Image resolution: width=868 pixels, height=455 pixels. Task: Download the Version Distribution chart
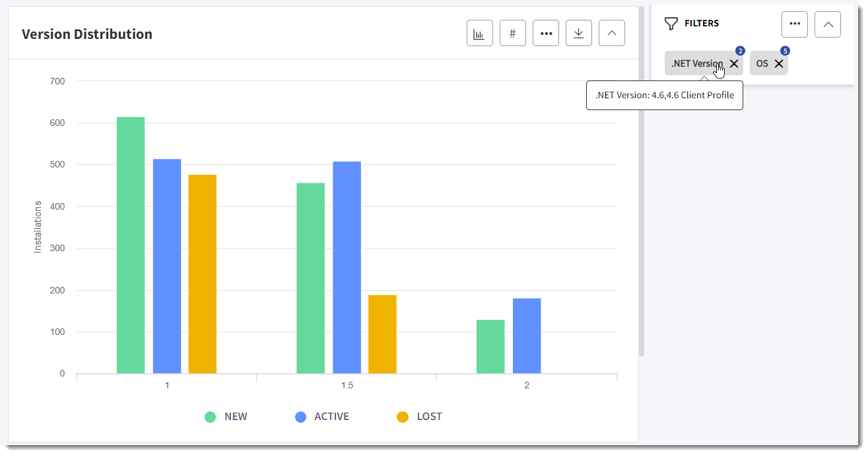pyautogui.click(x=579, y=33)
